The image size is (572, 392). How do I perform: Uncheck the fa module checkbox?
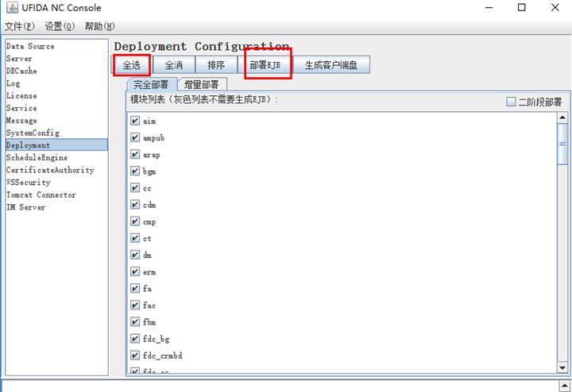pos(135,288)
